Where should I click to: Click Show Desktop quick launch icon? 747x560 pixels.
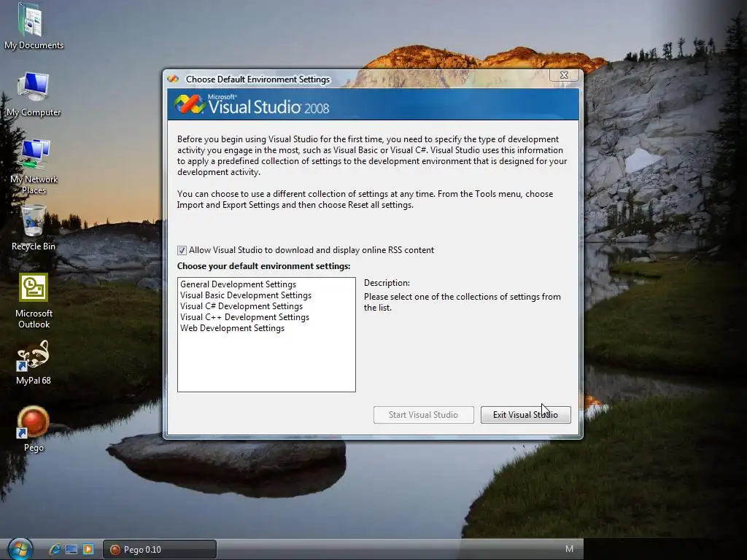pos(71,549)
